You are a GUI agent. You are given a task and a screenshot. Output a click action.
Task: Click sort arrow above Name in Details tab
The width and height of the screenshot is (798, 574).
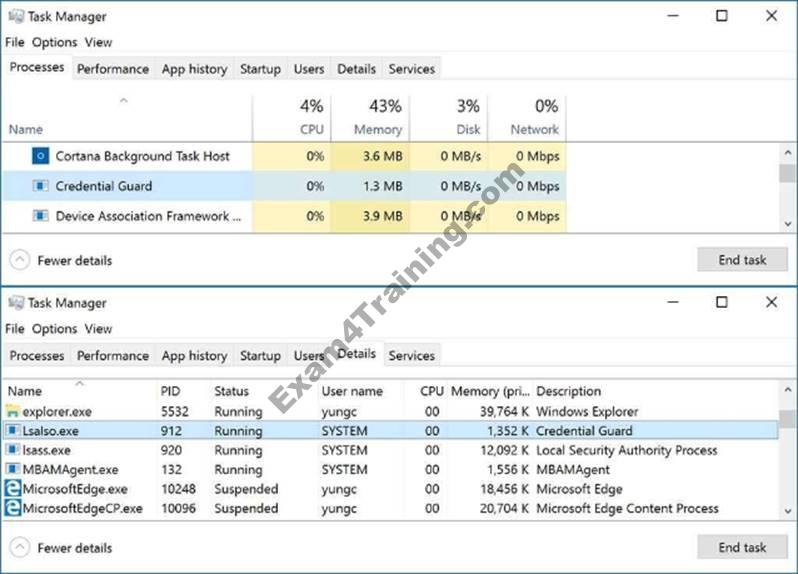[x=79, y=383]
